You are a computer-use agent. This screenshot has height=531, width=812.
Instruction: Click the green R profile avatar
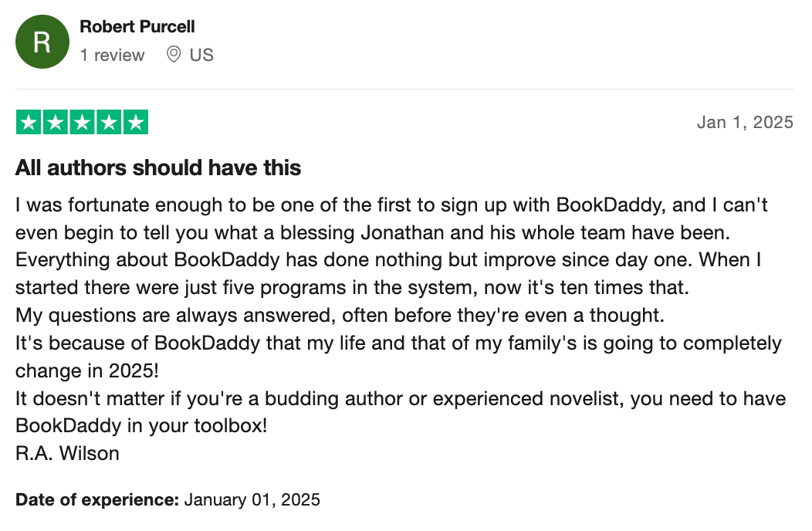tap(42, 42)
